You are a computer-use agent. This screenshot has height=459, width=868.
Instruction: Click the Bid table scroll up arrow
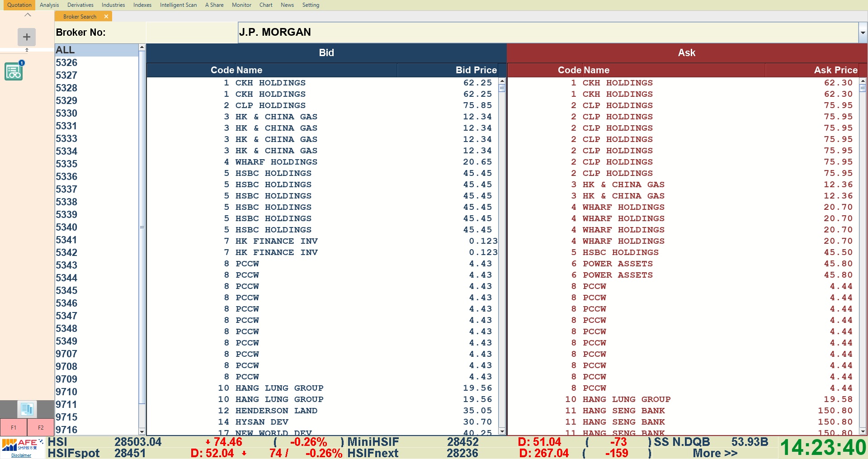[502, 81]
